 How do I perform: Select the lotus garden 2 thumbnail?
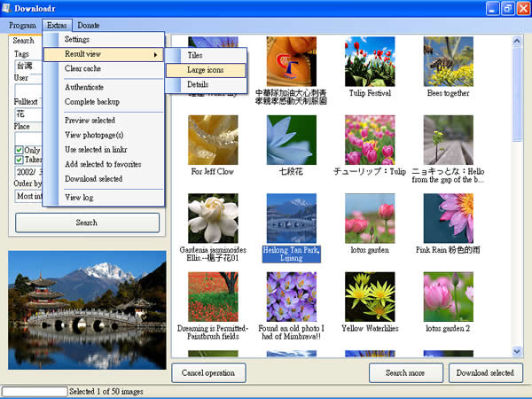[x=448, y=297]
